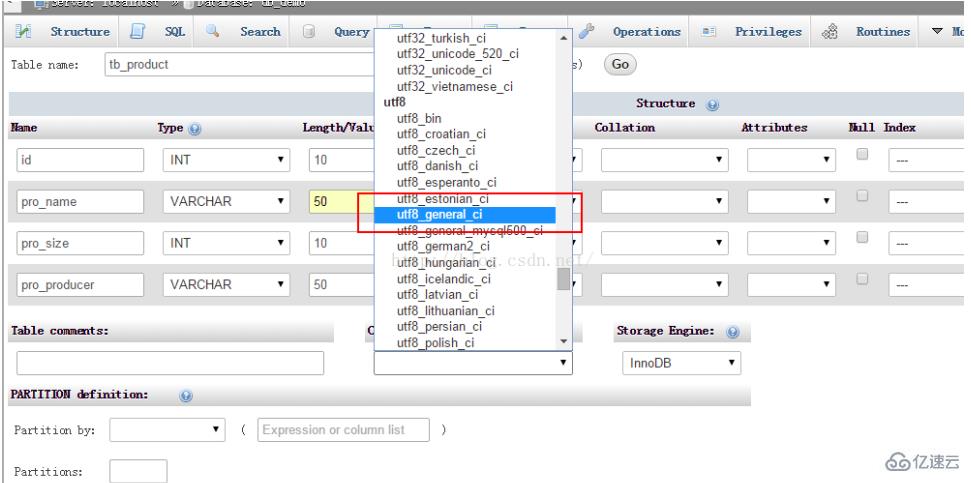Click the Query tab icon

(308, 32)
